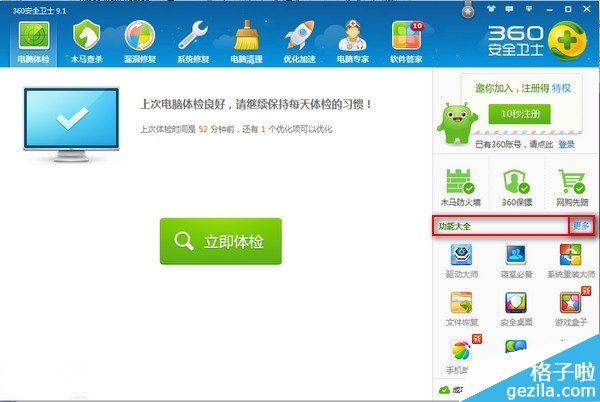Click the number 1 optimization item count

(x=263, y=129)
